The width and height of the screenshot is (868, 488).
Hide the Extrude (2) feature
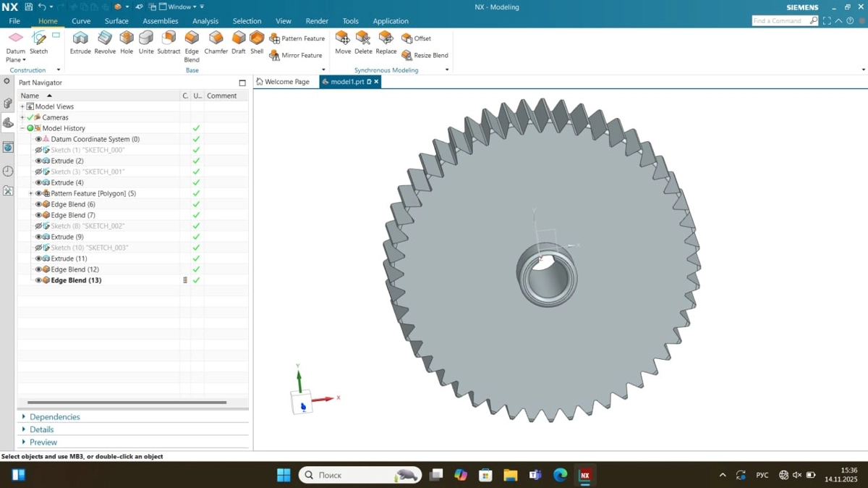click(x=38, y=161)
